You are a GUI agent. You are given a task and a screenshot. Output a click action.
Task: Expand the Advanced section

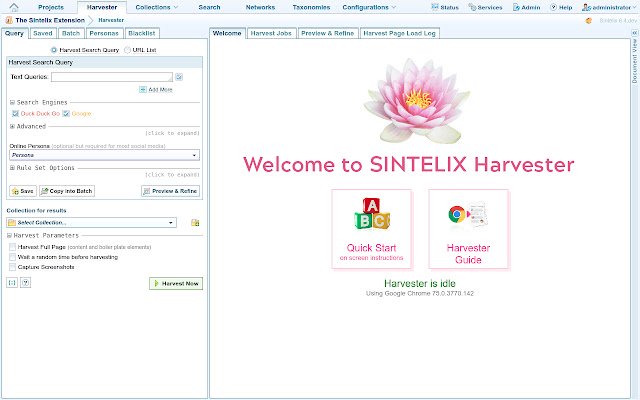click(x=12, y=127)
